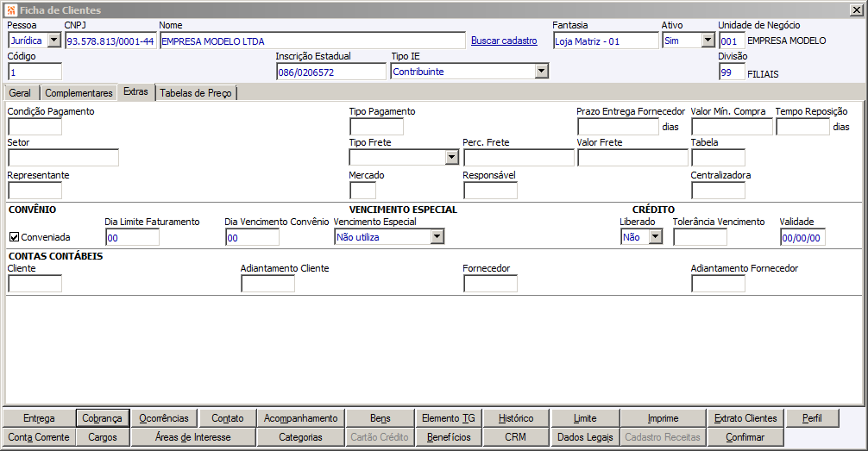Click the CRM button
868x451 pixels.
[516, 437]
